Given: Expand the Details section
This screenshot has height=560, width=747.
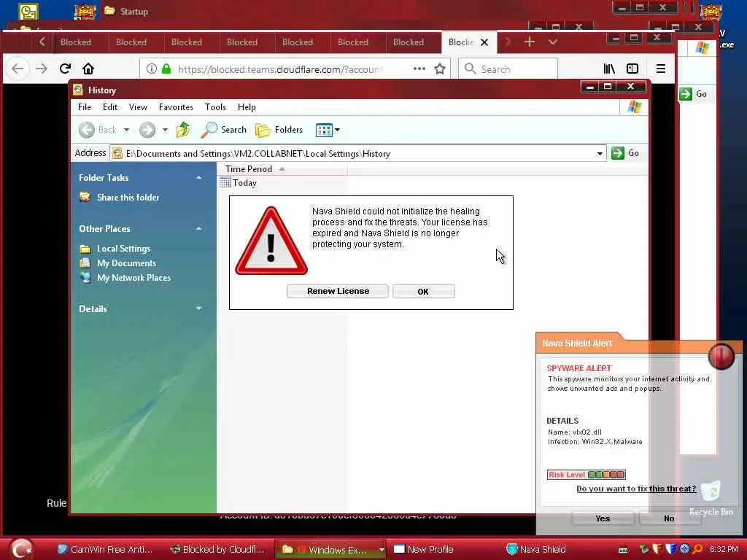Looking at the screenshot, I should (x=198, y=308).
